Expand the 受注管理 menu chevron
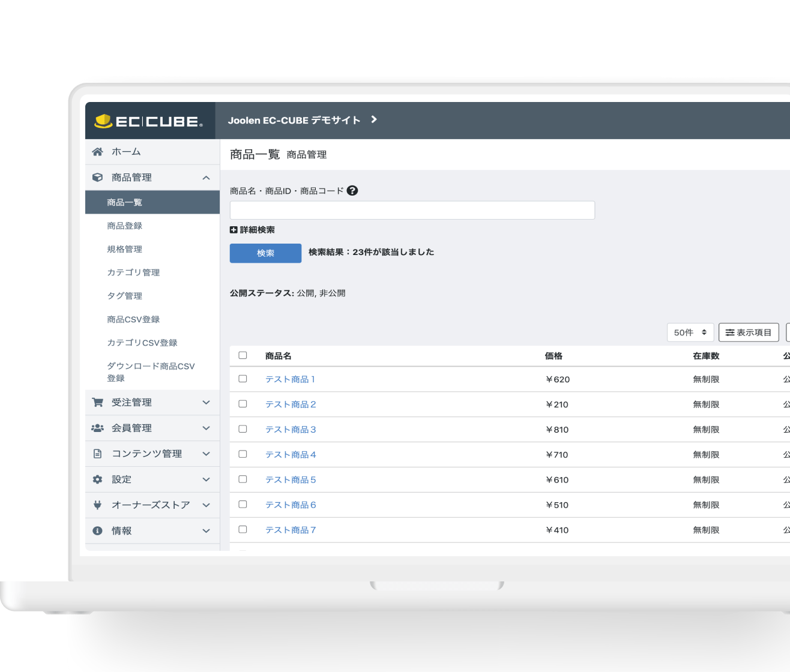Screen dimensions: 790x672 (206, 403)
